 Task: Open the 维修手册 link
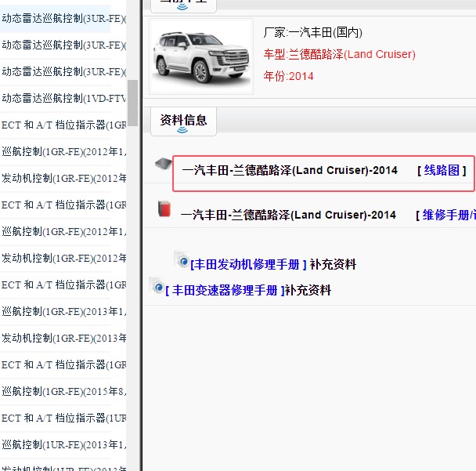pos(449,216)
